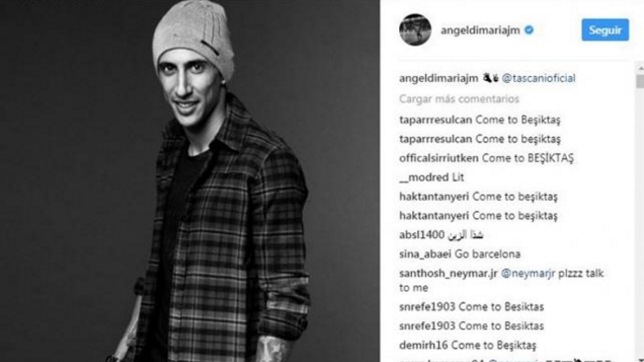The width and height of the screenshot is (644, 362).
Task: Expand Cargar más comentarios
Action: coord(459,99)
